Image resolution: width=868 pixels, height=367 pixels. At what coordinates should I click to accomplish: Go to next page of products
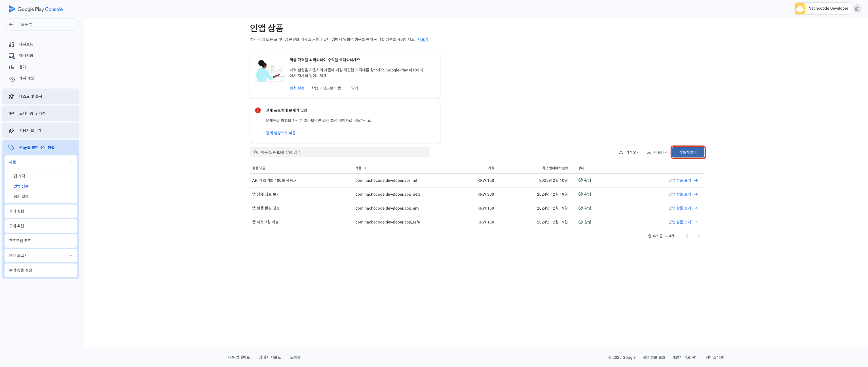[698, 236]
